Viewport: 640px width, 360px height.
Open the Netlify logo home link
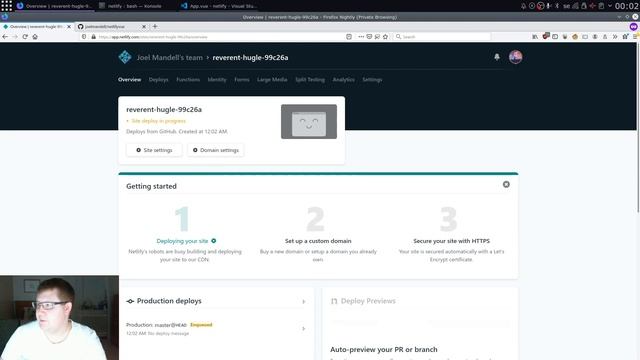point(125,57)
